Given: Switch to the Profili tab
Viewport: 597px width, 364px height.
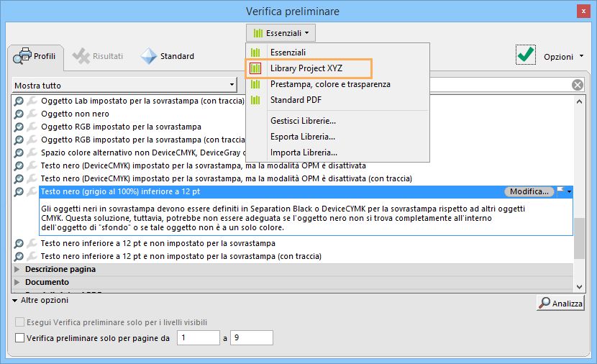Looking at the screenshot, I should click(35, 57).
